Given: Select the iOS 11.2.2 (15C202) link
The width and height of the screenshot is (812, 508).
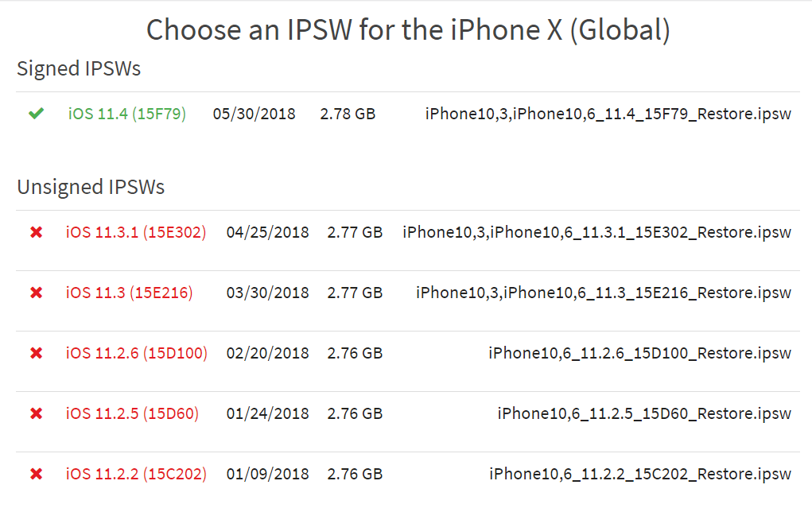Looking at the screenshot, I should point(136,474).
